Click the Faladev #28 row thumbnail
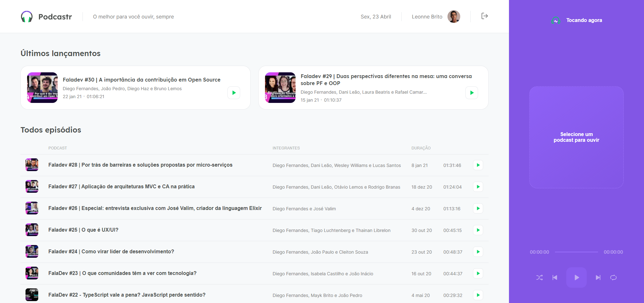 click(x=32, y=165)
